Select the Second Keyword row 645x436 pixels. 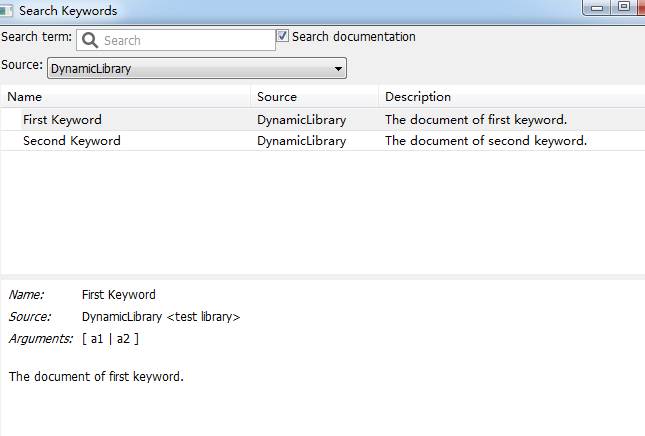[322, 141]
